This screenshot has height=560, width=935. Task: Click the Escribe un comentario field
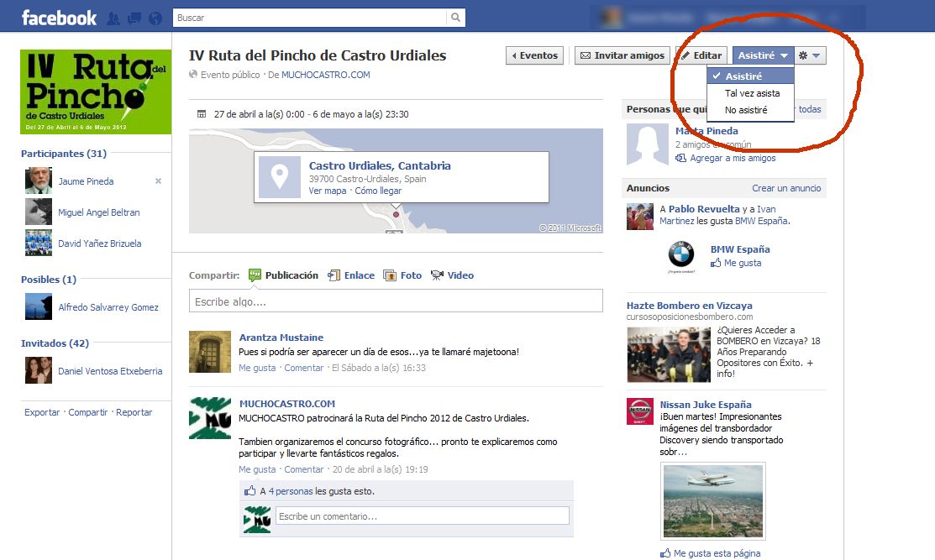point(423,516)
